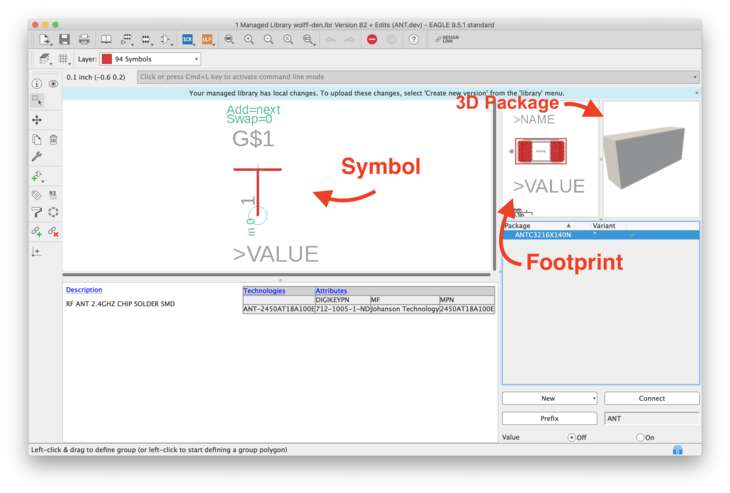Run a script with the SCR icon
Screen dimensions: 730x493
point(187,39)
